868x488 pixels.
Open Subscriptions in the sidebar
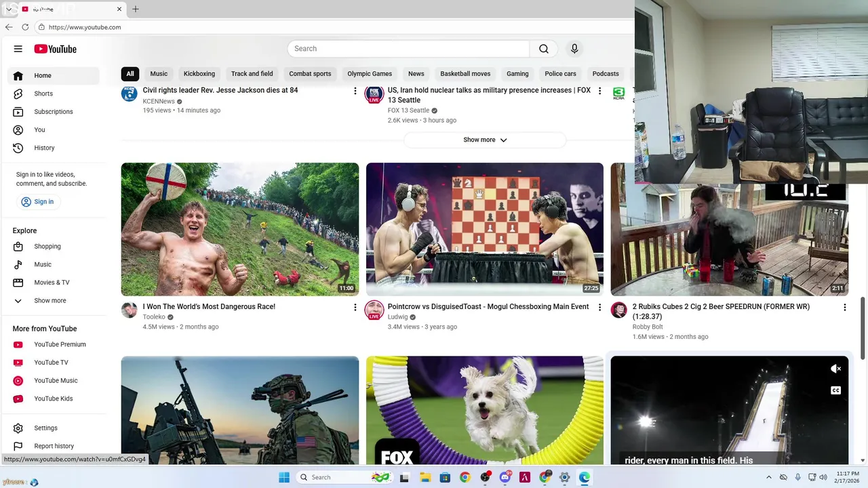[x=54, y=112]
